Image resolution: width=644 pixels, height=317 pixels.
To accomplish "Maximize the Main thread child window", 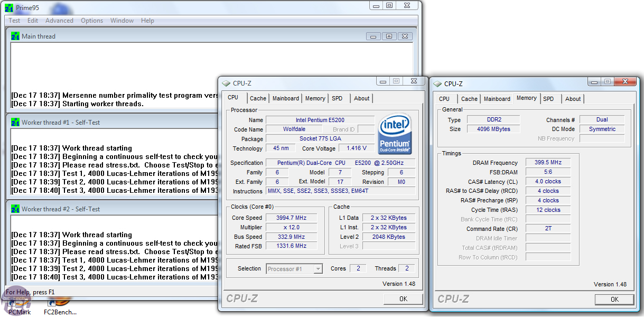I will [x=389, y=36].
